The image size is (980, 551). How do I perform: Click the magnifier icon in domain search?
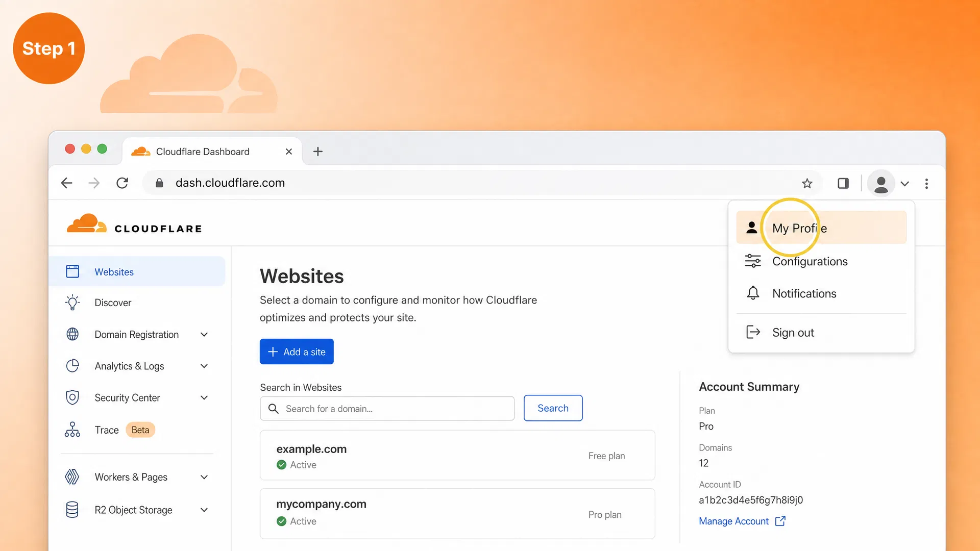point(274,409)
